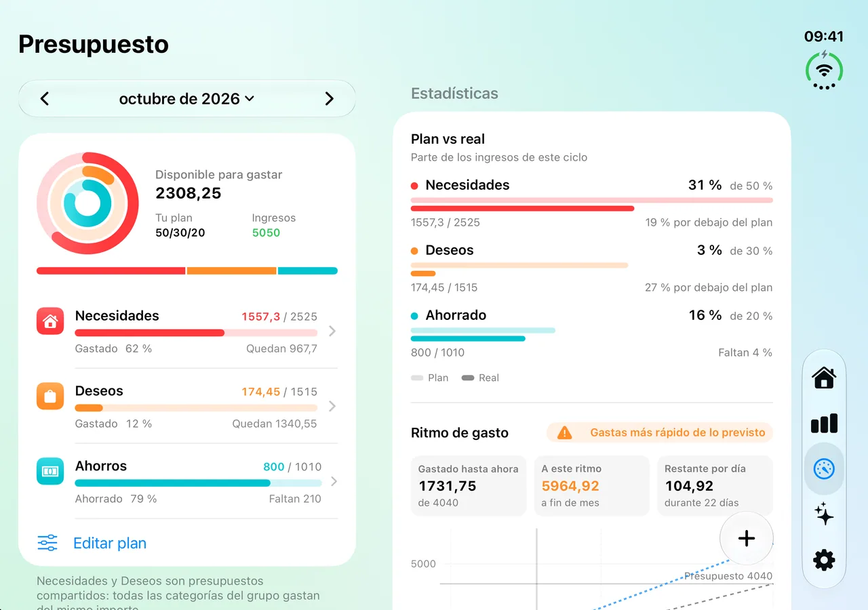Click the concentric budget rings chart
868x610 pixels.
87,203
